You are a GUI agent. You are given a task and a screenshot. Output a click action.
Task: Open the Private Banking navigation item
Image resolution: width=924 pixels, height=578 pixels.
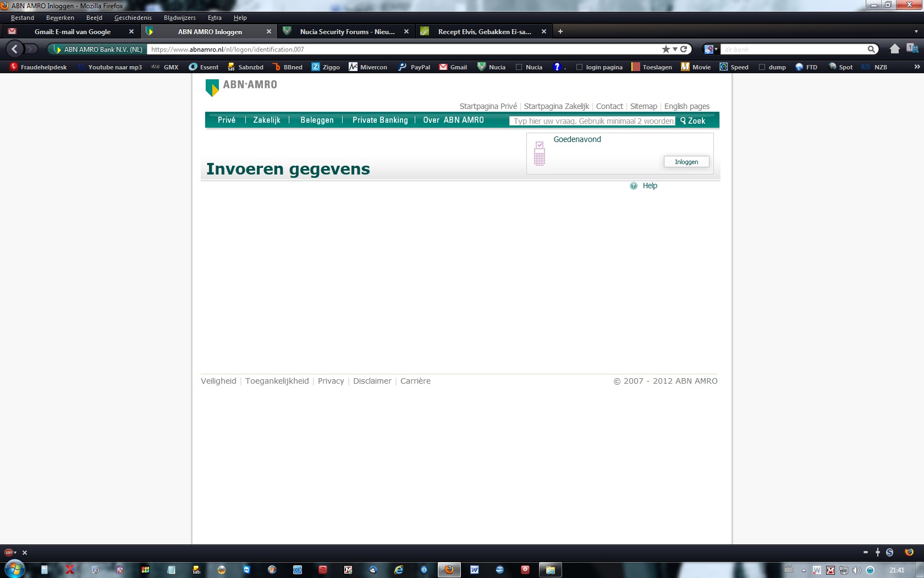(x=380, y=120)
